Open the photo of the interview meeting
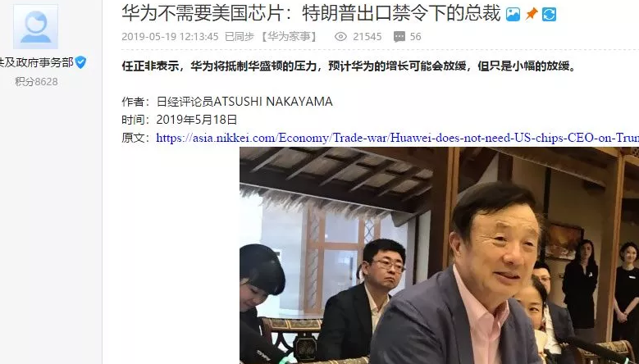Viewport: 639px width, 364px height. [440, 255]
